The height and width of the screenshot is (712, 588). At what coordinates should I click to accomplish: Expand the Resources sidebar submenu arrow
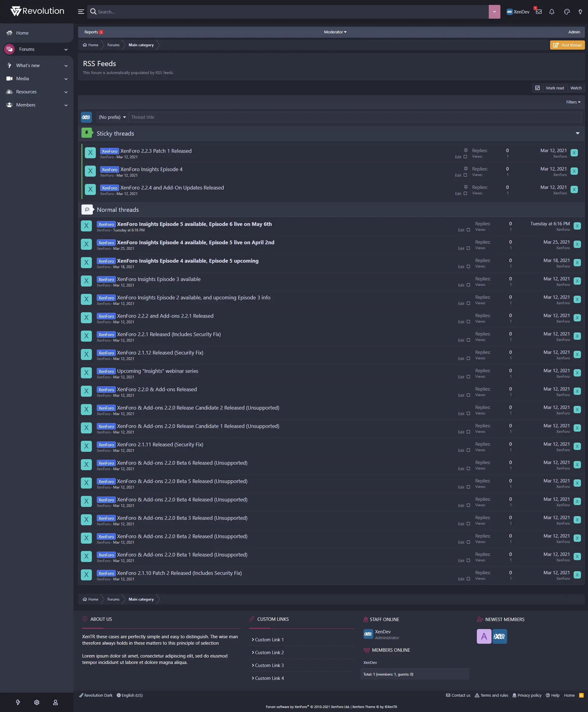coord(66,92)
